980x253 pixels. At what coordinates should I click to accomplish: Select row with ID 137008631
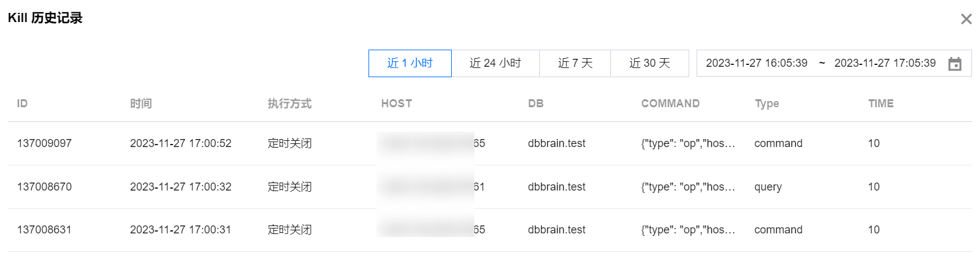pos(490,230)
